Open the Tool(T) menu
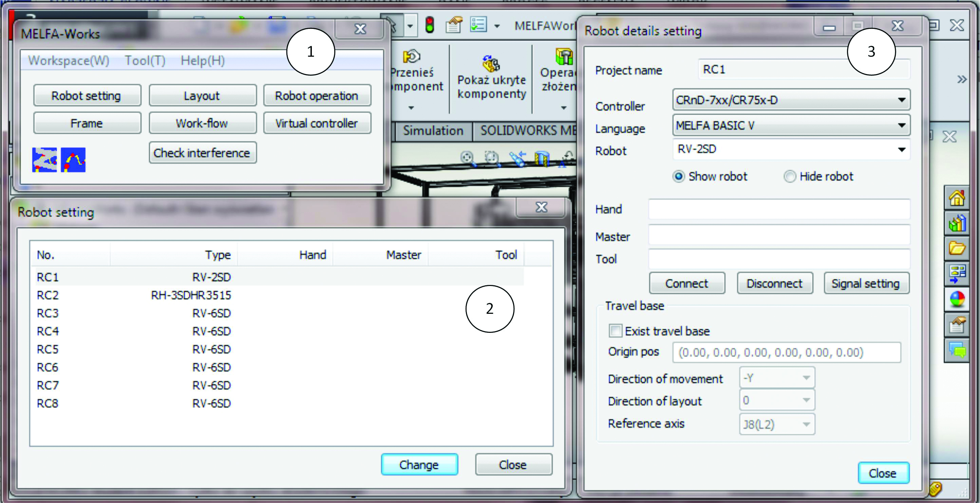The image size is (980, 503). (x=145, y=60)
